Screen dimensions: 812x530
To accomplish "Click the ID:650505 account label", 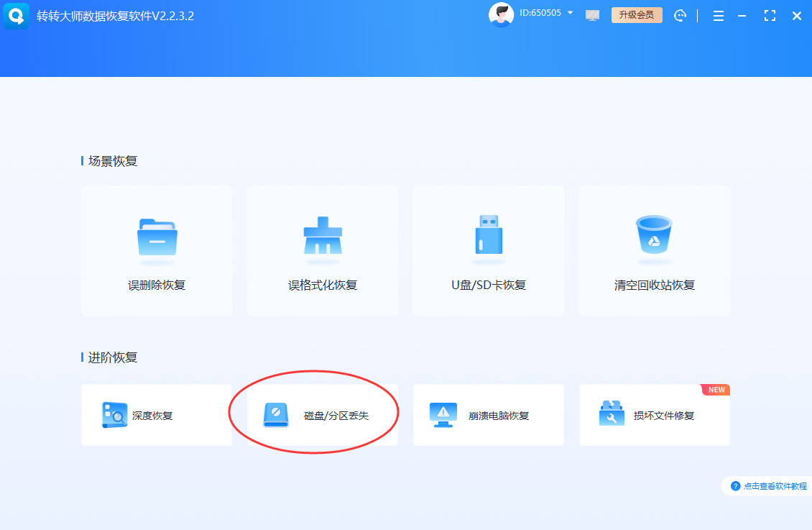I will point(540,13).
